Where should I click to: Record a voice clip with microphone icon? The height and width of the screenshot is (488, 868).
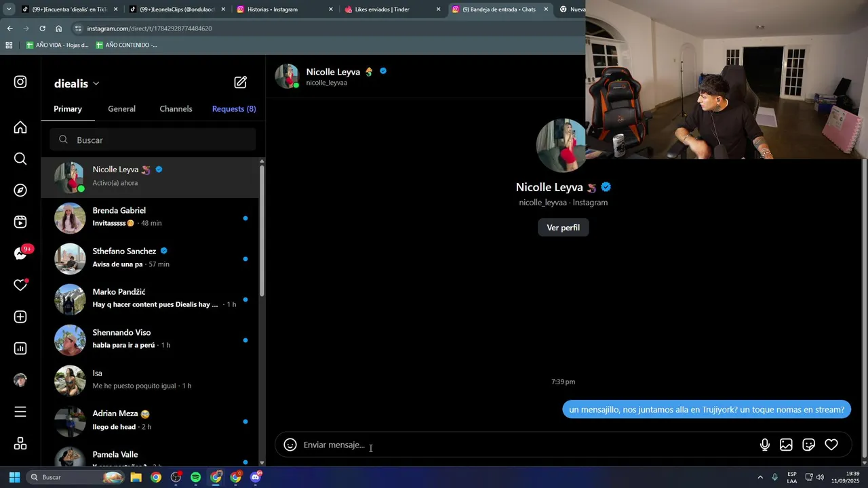[x=764, y=445]
